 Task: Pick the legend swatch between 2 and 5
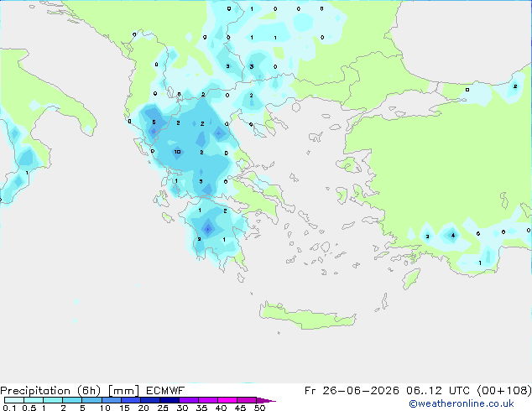click(73, 400)
